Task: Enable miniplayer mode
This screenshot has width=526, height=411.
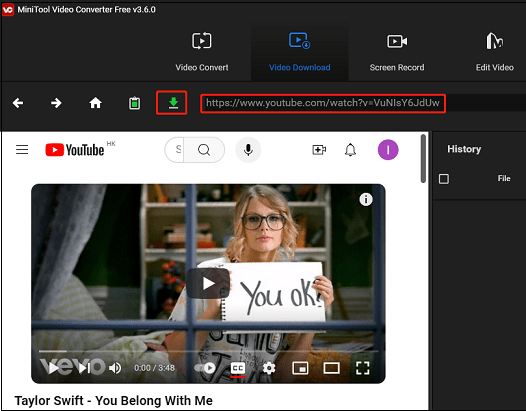Action: tap(300, 368)
